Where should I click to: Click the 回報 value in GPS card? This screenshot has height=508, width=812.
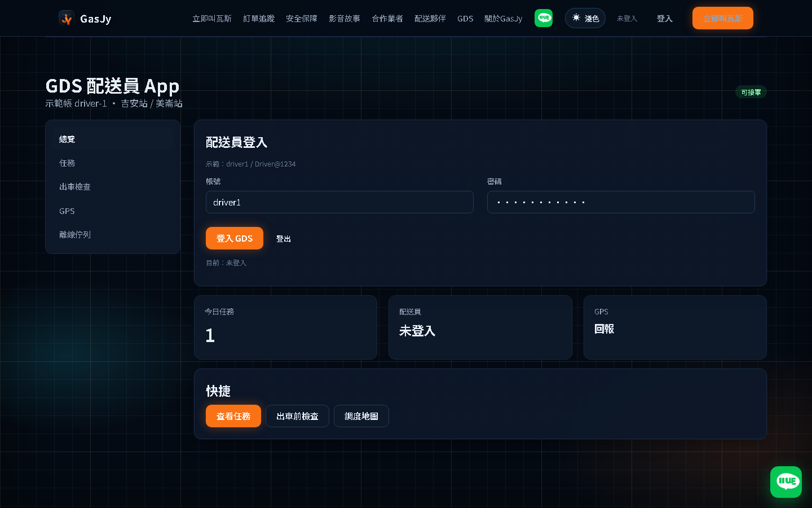pyautogui.click(x=604, y=329)
